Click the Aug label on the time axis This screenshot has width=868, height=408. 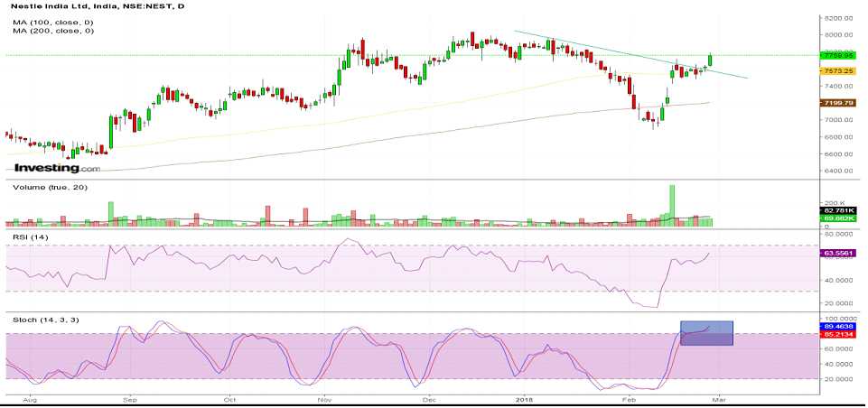(31, 399)
